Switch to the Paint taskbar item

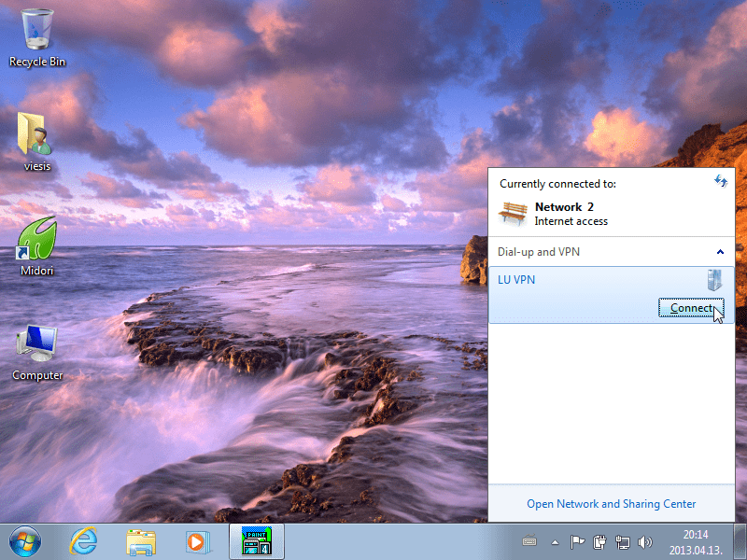coord(257,541)
